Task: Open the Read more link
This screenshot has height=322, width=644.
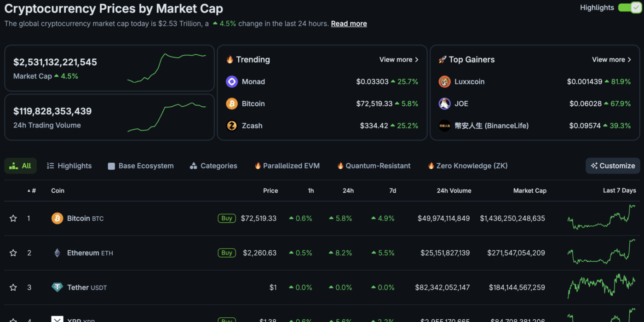Action: (349, 24)
